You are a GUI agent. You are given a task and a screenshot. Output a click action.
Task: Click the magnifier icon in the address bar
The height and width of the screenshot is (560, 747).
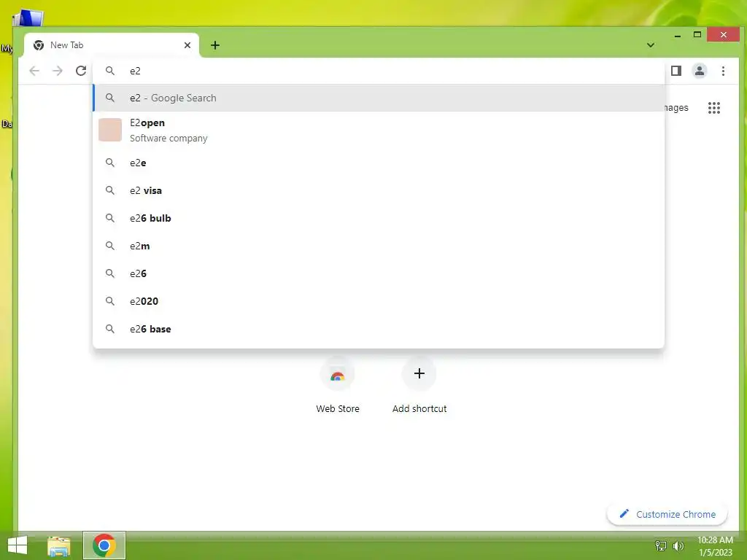[x=110, y=71]
